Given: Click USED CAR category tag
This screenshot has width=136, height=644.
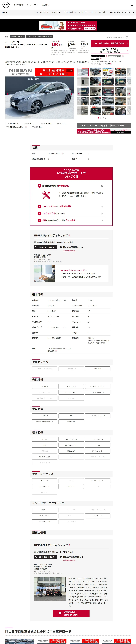Looking at the screenshot, I should coord(98,369).
